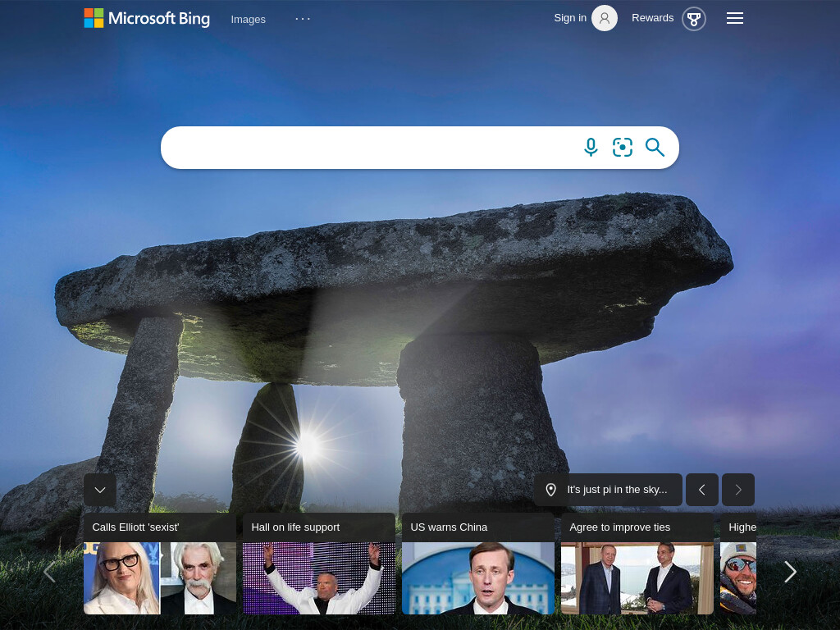Click the Agree to improve ties thumbnail
This screenshot has width=840, height=630.
coord(637,578)
